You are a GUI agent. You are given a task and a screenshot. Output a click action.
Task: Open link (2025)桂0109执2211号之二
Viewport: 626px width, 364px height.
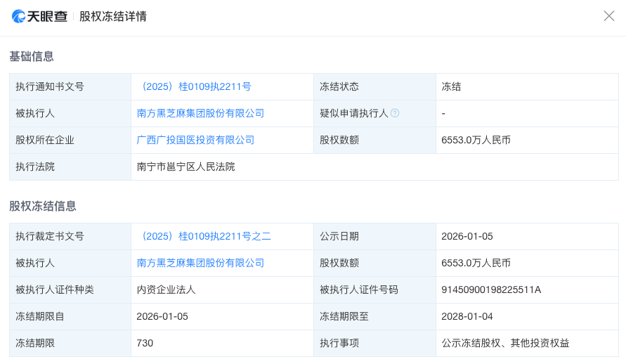(204, 236)
